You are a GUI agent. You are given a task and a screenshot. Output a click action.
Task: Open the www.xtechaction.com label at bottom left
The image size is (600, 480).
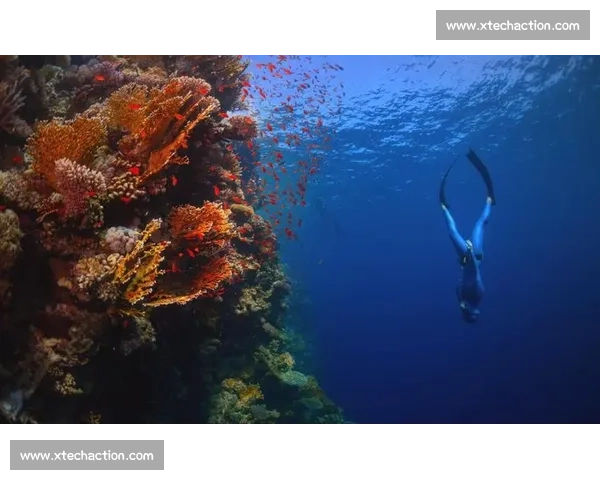tap(87, 456)
